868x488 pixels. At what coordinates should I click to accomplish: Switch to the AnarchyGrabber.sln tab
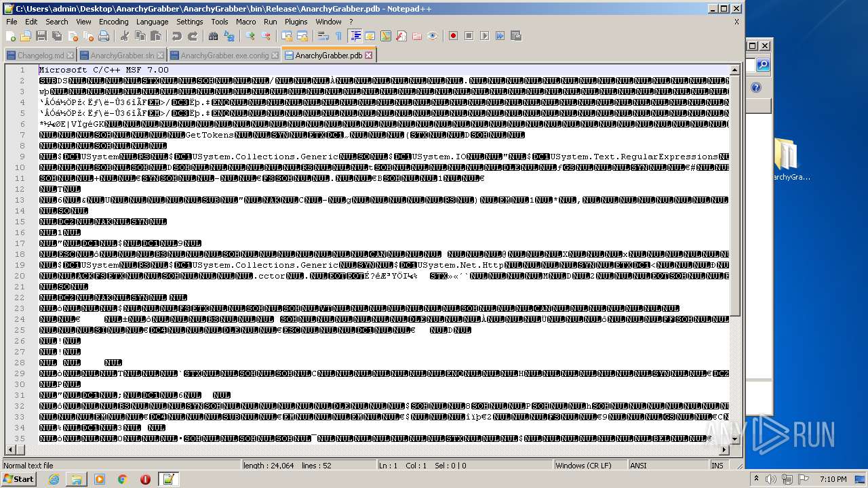pyautogui.click(x=121, y=56)
